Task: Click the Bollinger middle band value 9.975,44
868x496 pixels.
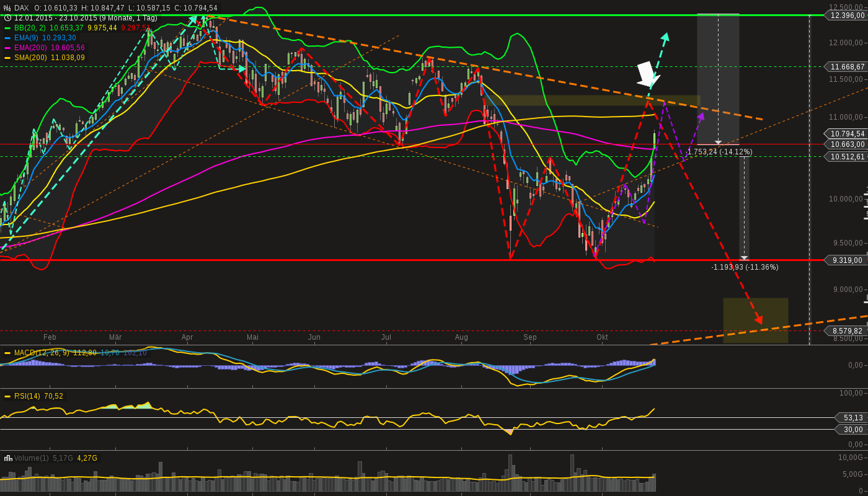Action: click(x=102, y=28)
